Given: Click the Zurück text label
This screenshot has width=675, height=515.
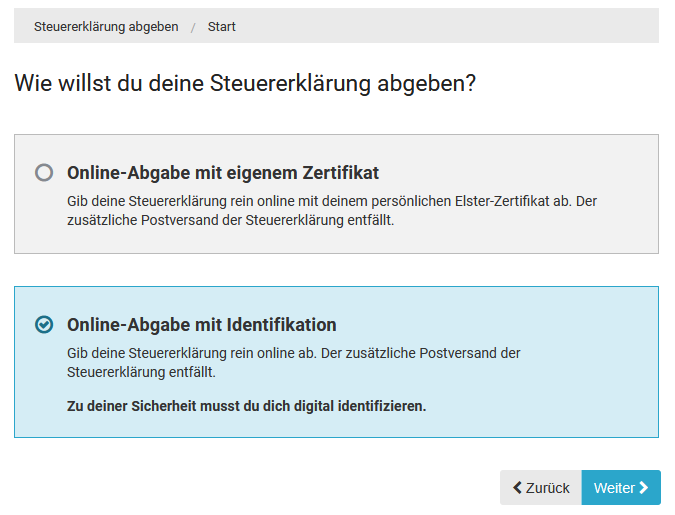Looking at the screenshot, I should tap(547, 488).
